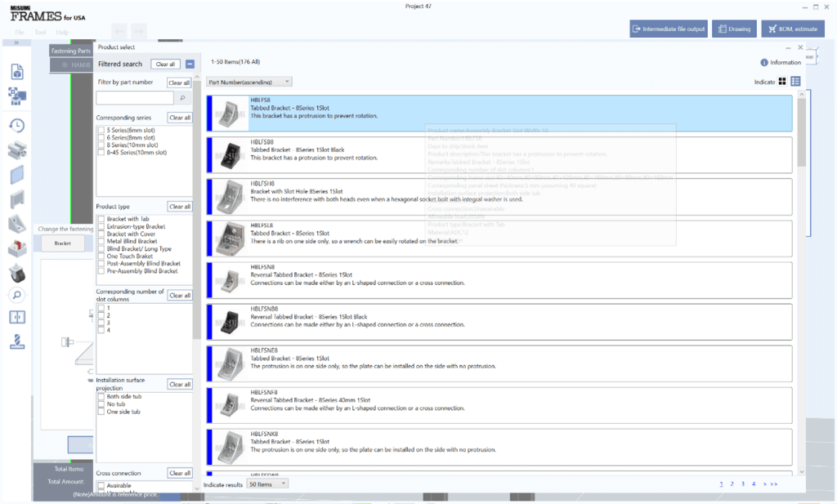
Task: Select the aluminum extrusion frame icon
Action: (x=17, y=150)
